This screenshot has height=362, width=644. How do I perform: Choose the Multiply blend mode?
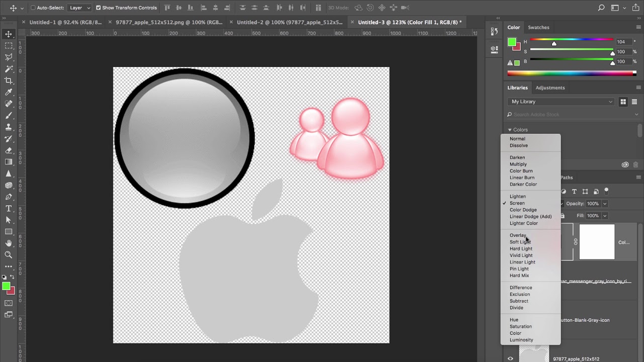[x=518, y=164]
